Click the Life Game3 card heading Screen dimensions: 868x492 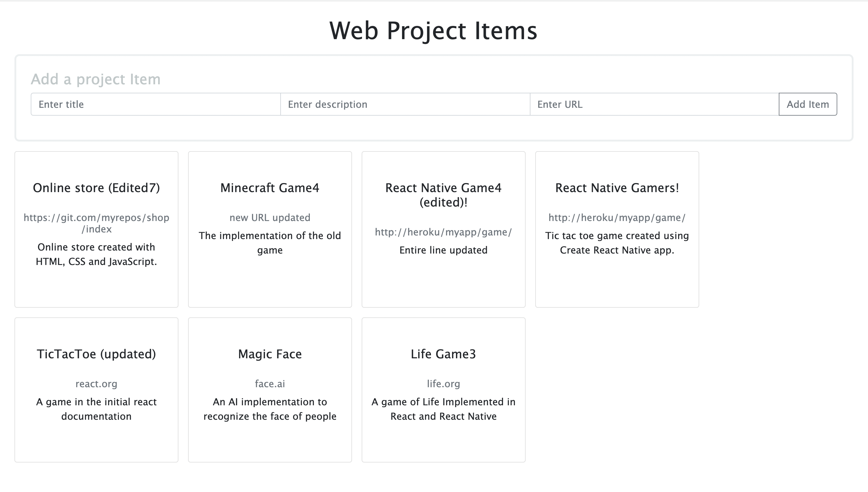click(x=443, y=354)
